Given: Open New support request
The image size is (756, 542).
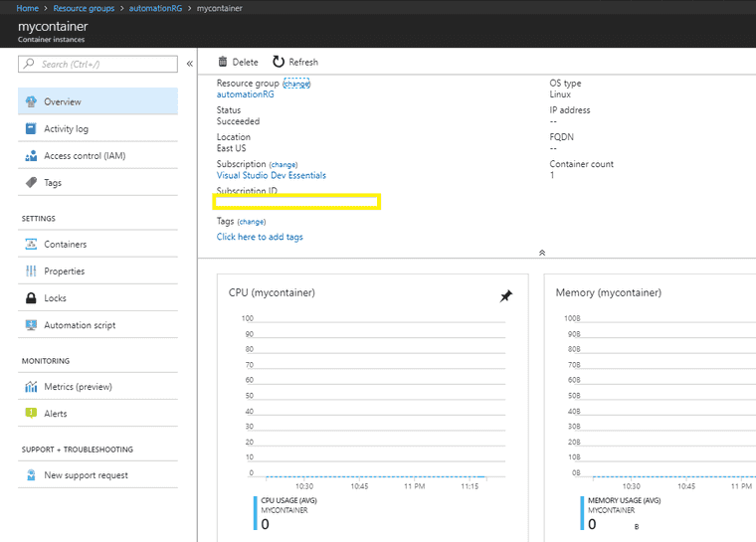Looking at the screenshot, I should [x=86, y=475].
